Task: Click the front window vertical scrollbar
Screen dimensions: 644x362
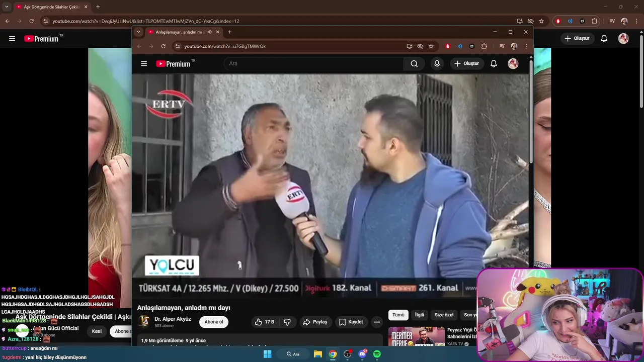Action: [x=531, y=111]
